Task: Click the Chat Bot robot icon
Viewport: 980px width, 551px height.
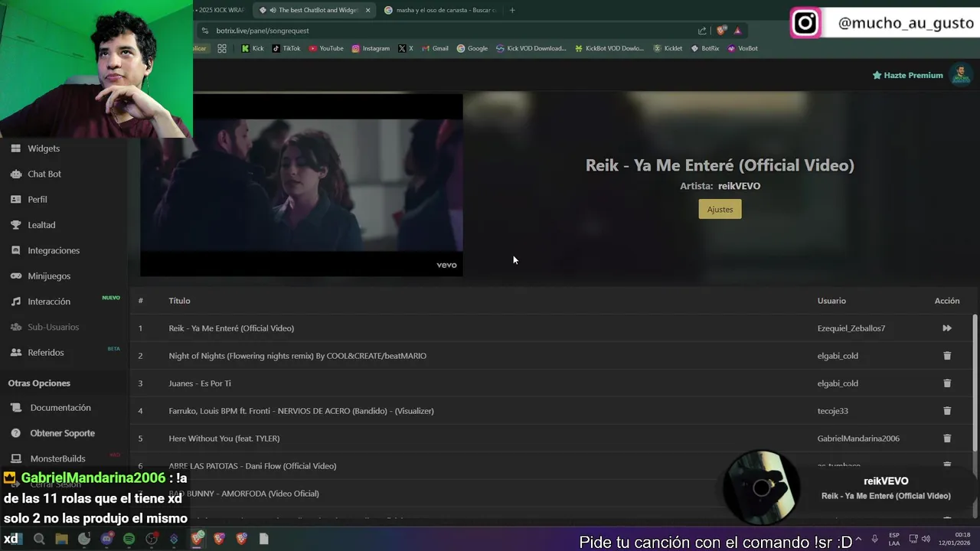Action: [15, 174]
